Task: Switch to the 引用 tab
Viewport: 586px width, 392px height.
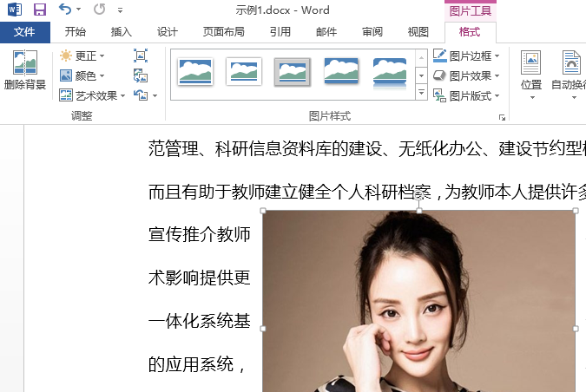Action: pos(280,32)
